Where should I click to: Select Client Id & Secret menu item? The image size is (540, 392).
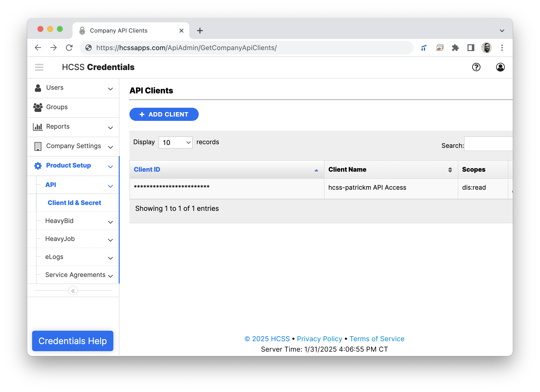74,203
